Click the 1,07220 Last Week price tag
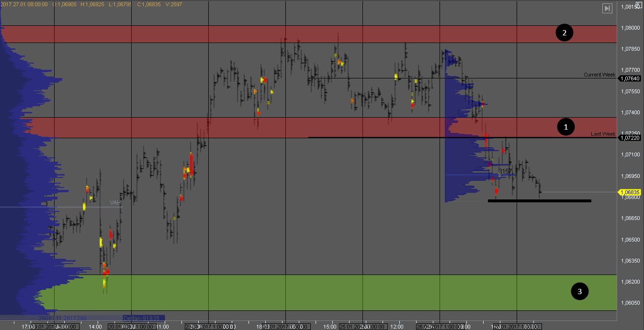644x330 pixels. [x=629, y=138]
